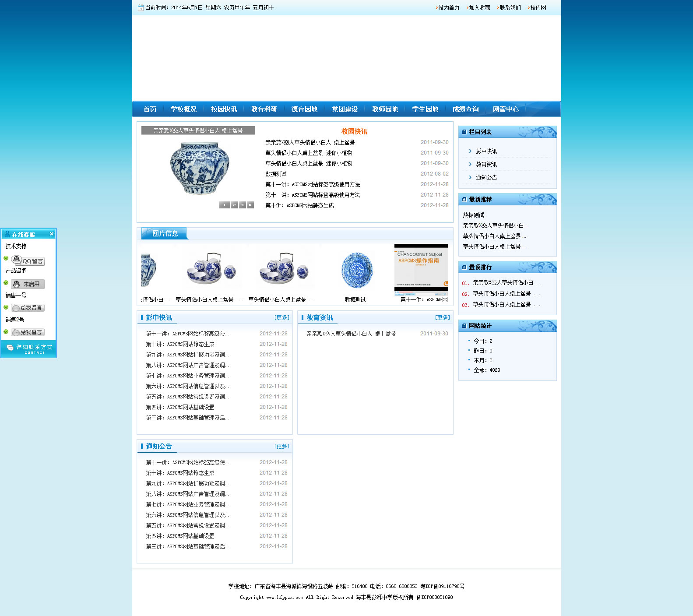Screen dimensions: 693x616
Task: Go to 成绩查询 navigation item
Action: pyautogui.click(x=465, y=109)
